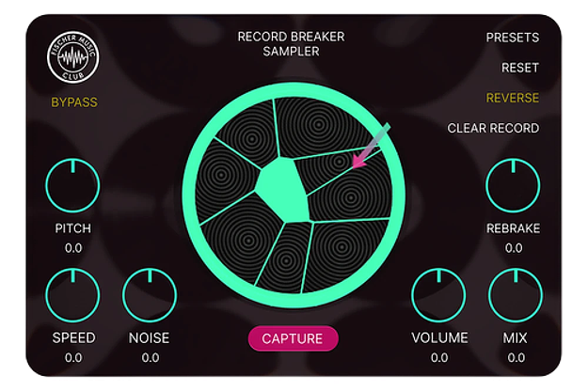
Task: Click the VOLUME knob
Action: (438, 295)
